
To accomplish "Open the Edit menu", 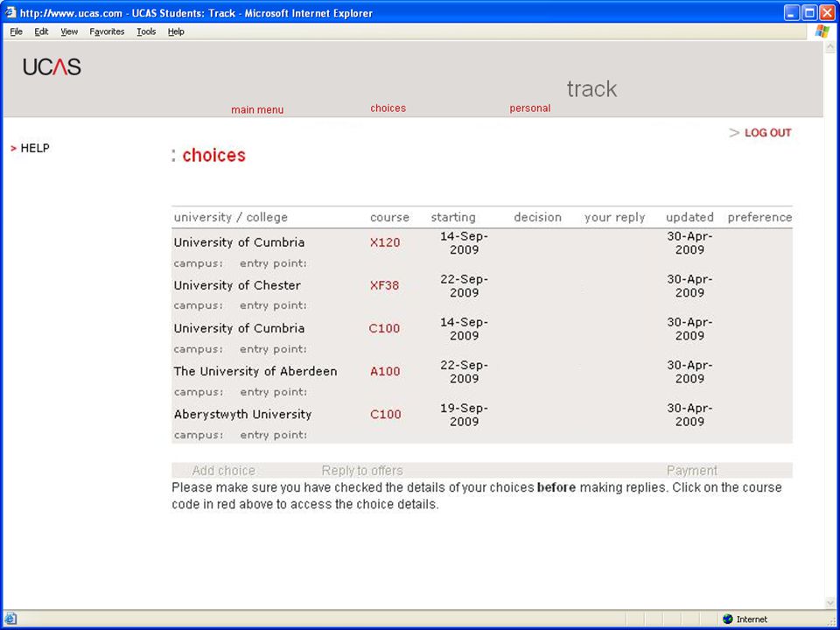I will pyautogui.click(x=41, y=31).
